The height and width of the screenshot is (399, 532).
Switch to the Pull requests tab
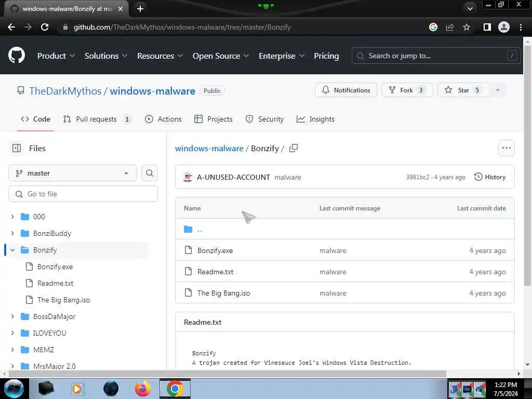(x=97, y=119)
